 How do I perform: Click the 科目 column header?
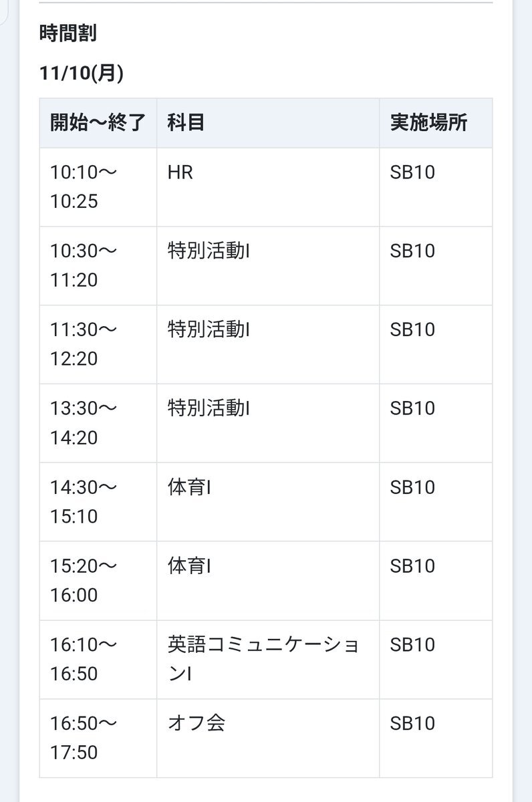[186, 123]
